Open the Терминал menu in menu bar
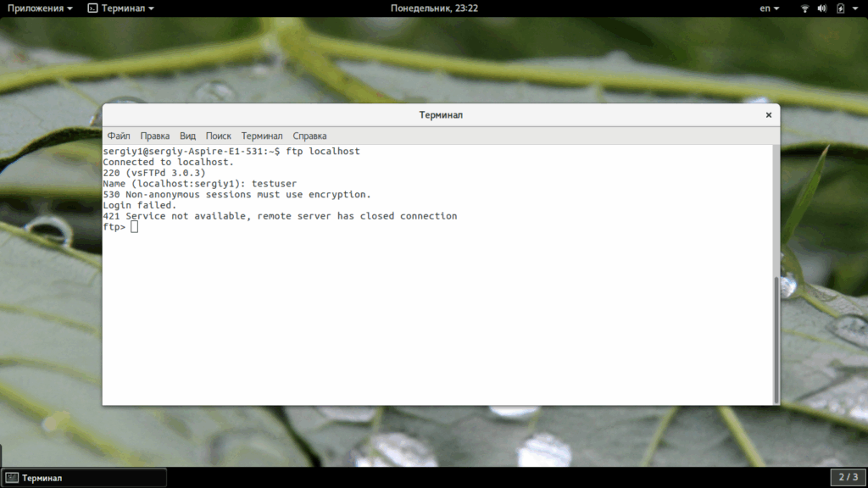Screen dimensions: 868x488 click(262, 136)
